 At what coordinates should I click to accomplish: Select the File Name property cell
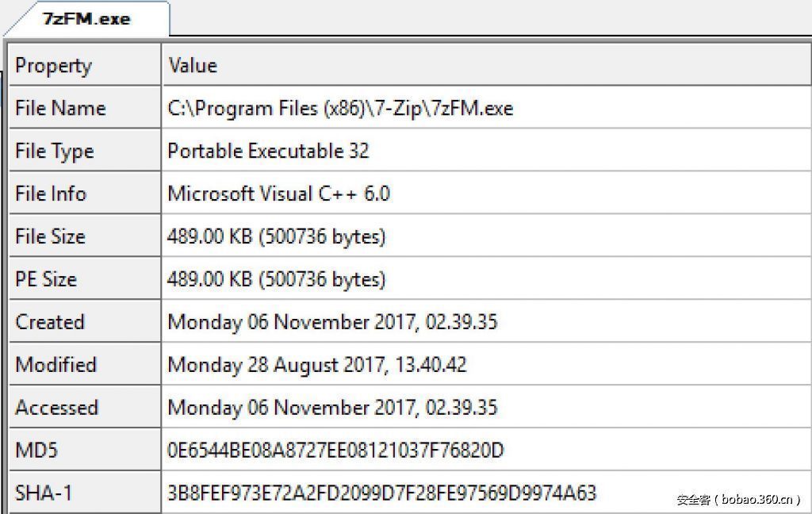coord(60,109)
